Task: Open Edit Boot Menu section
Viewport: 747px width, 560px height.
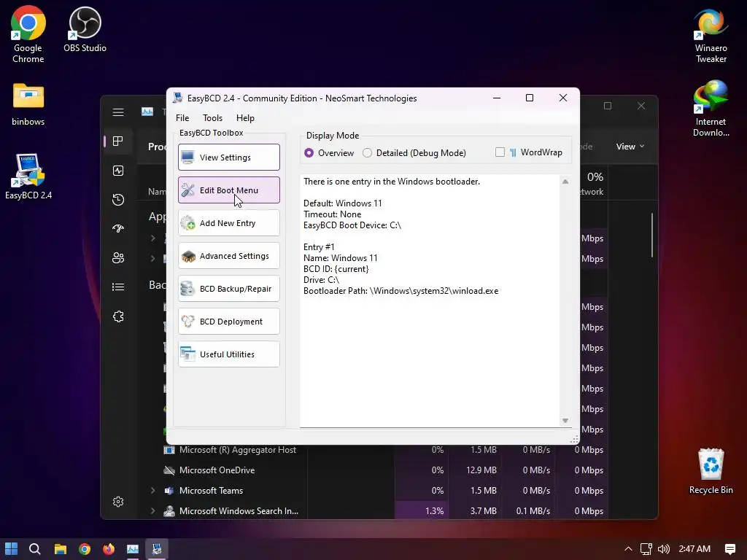Action: [228, 190]
